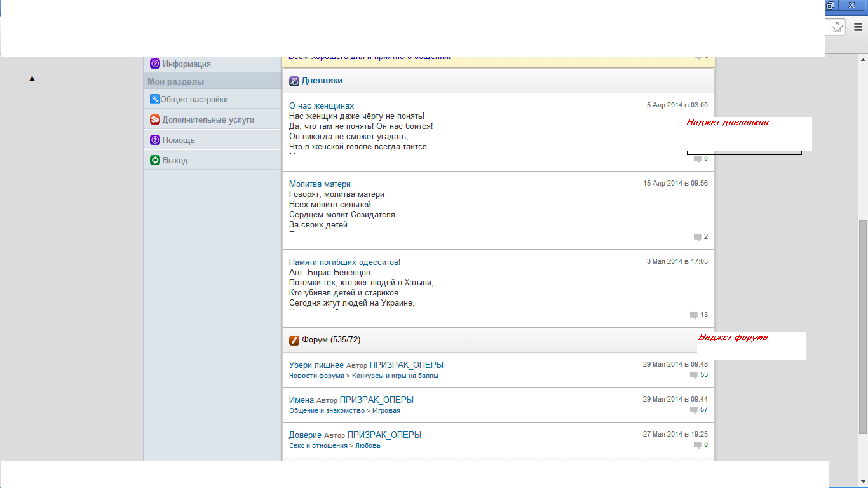Screen dimensions: 868x488
Task: Click date 3 Мая 2014 в 17:03
Action: click(677, 261)
